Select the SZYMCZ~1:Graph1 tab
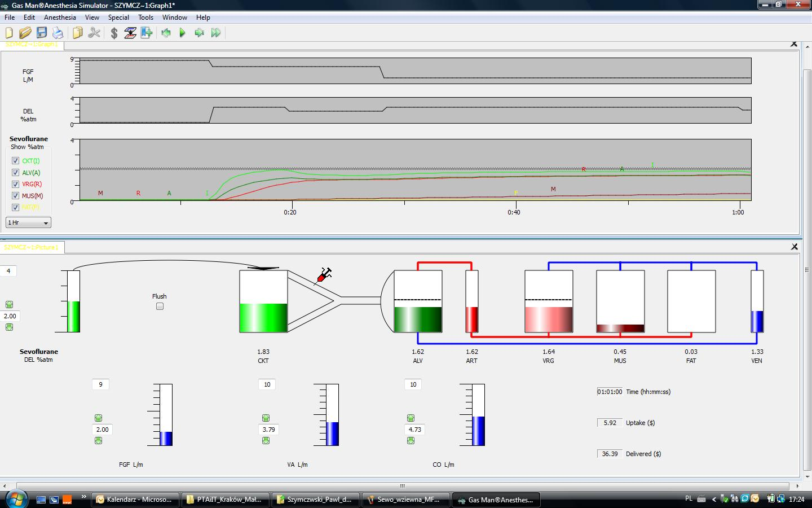 pyautogui.click(x=32, y=44)
